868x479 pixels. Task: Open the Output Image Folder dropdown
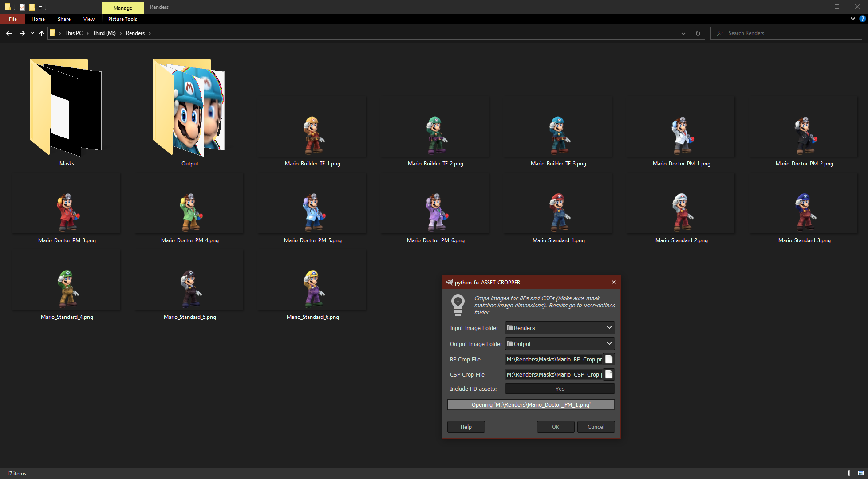tap(560, 344)
